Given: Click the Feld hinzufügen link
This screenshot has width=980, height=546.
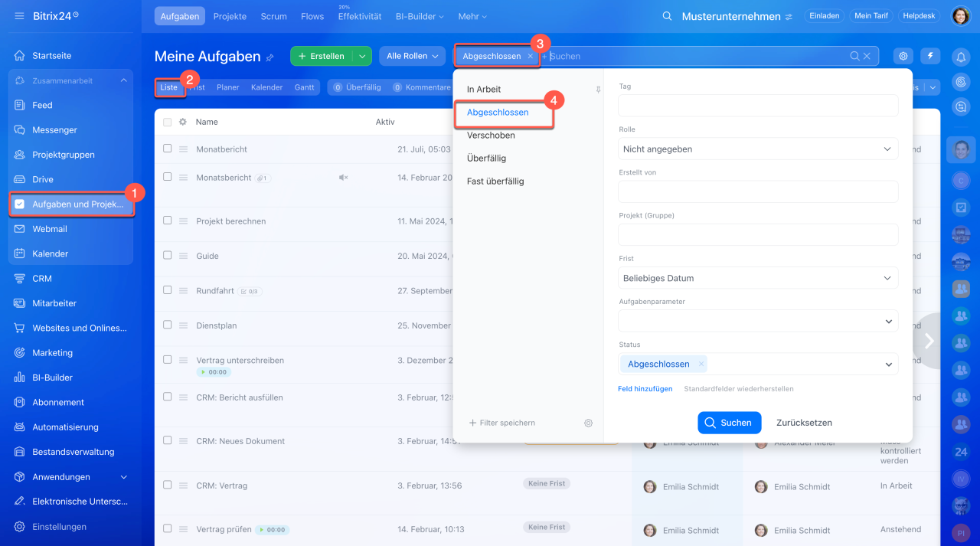Looking at the screenshot, I should [x=645, y=389].
